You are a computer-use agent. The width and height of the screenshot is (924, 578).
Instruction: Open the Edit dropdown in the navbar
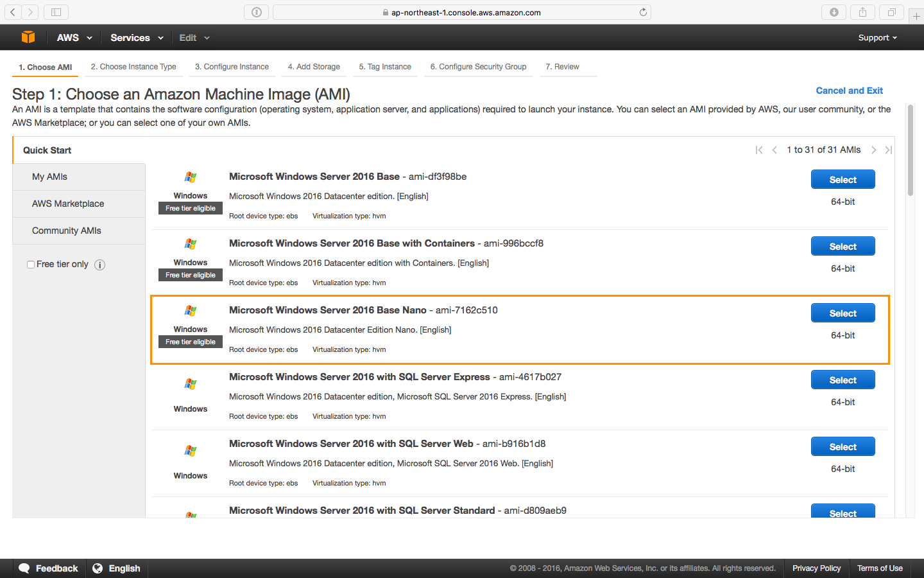coord(194,38)
